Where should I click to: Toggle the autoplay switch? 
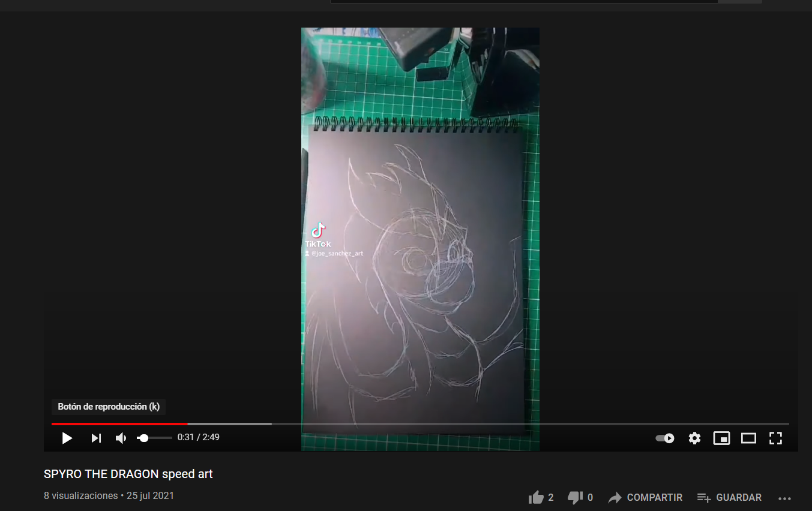(665, 438)
